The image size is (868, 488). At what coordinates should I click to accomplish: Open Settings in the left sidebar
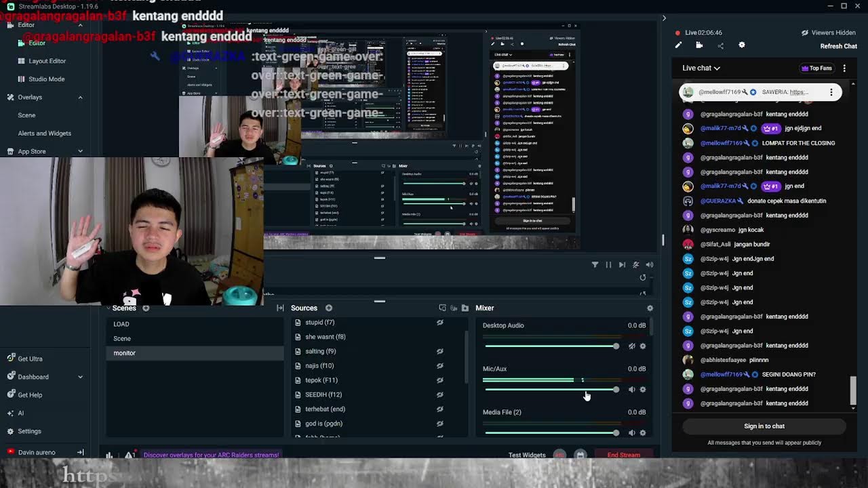click(29, 431)
